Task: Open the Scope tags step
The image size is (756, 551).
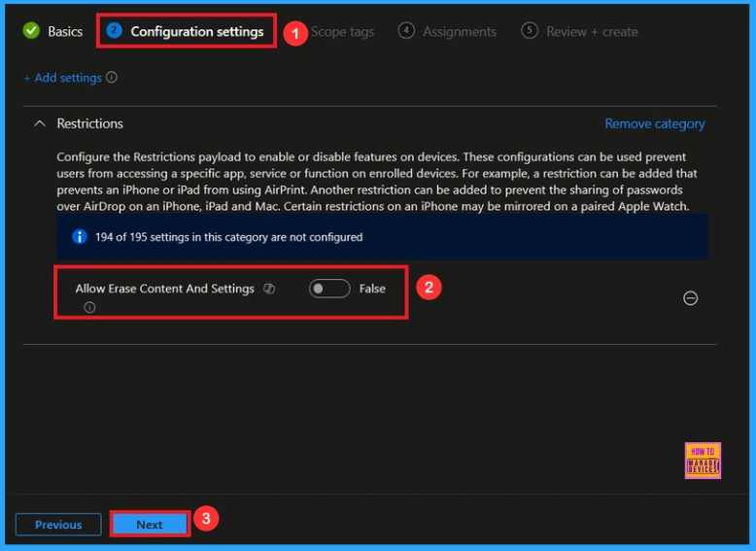Action: click(342, 32)
